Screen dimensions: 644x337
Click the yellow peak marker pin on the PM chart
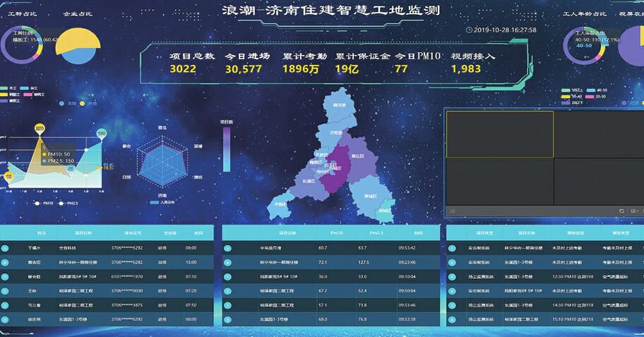click(40, 129)
